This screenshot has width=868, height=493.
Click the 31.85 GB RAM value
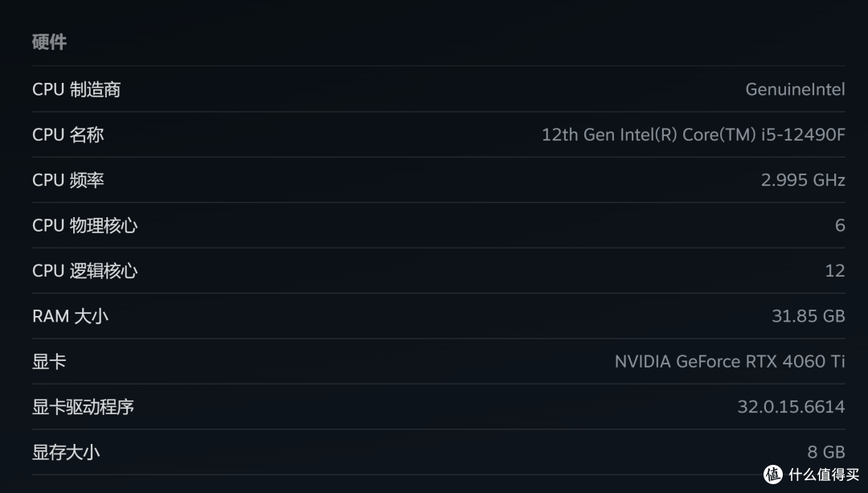[808, 316]
